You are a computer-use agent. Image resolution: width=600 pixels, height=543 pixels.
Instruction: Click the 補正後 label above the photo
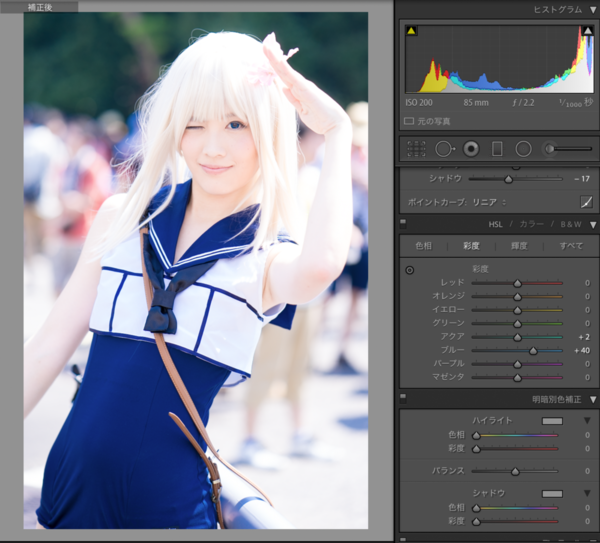[x=40, y=7]
